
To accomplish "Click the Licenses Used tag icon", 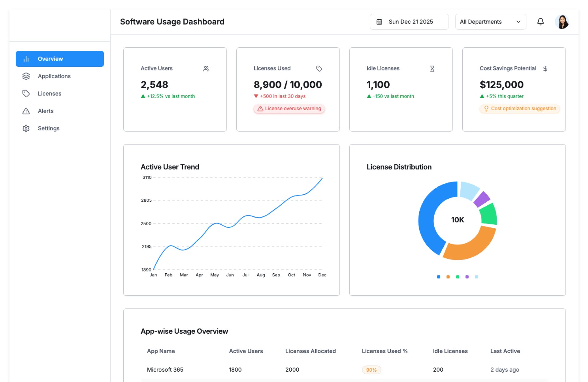I will point(319,69).
